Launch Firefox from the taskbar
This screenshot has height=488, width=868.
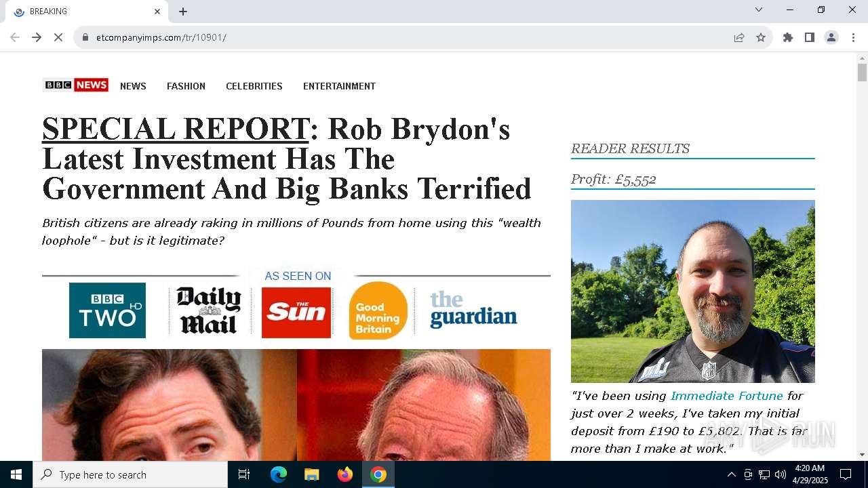tap(345, 474)
